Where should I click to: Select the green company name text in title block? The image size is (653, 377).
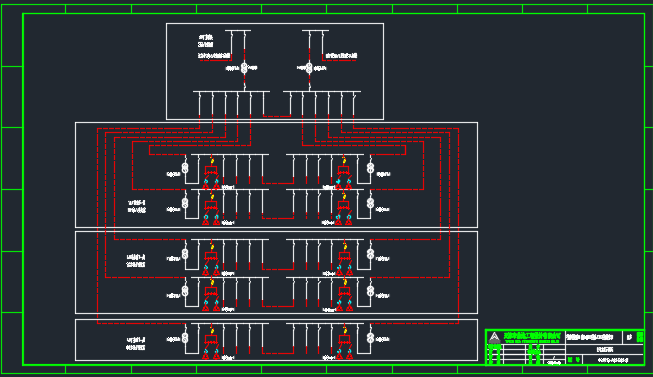pyautogui.click(x=532, y=336)
